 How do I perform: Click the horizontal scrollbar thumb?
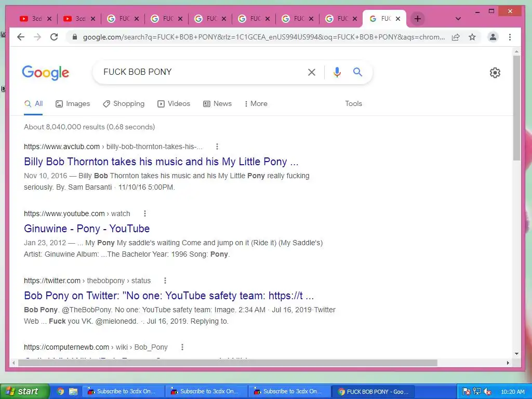point(228,363)
